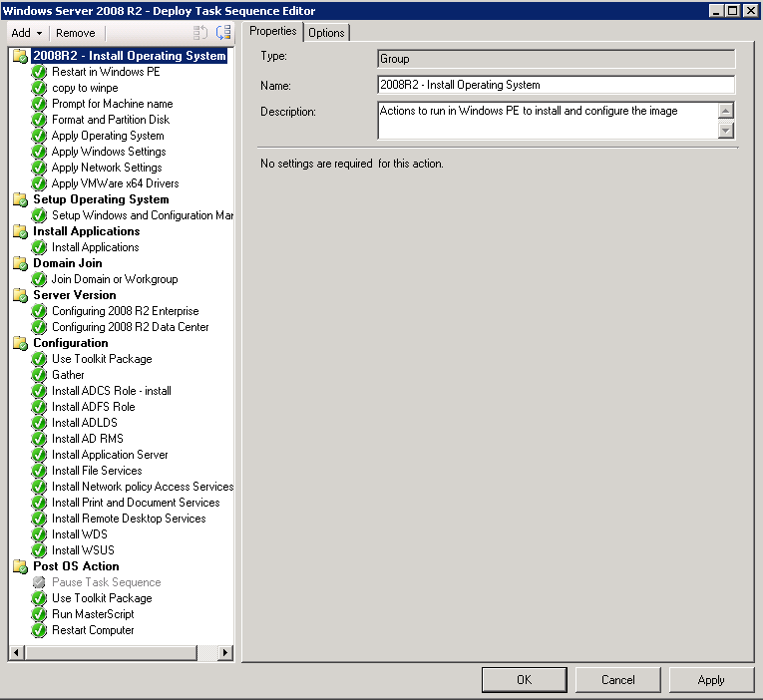Click the Apply button
The image size is (763, 700).
coord(711,680)
